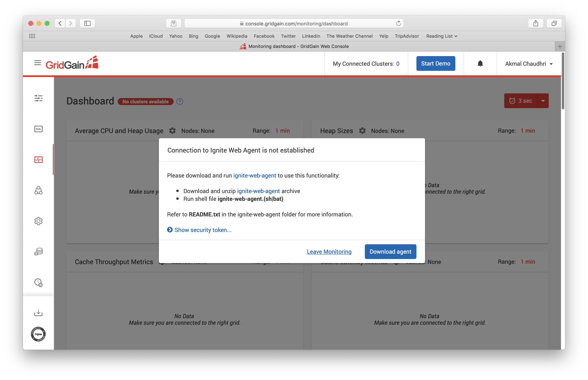
Task: Click the Download agent button
Action: (390, 251)
